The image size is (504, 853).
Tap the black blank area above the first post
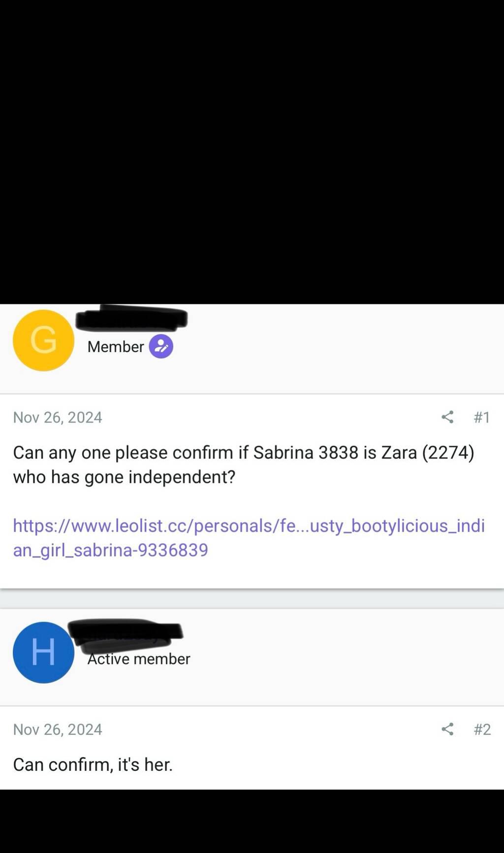[x=252, y=152]
